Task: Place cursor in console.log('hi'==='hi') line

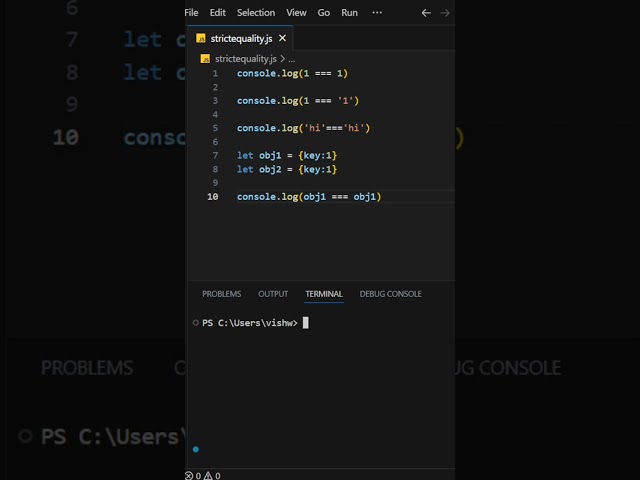Action: [x=303, y=128]
